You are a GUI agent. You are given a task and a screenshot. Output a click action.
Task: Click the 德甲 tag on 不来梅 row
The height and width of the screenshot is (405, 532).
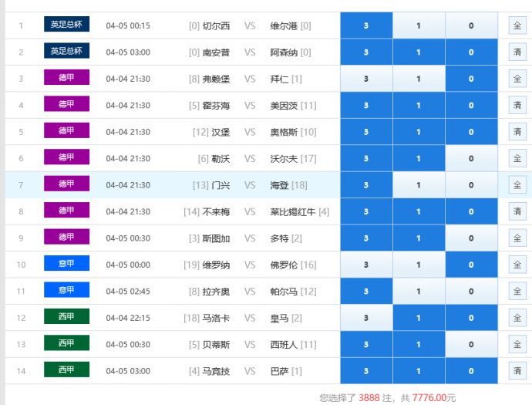pos(66,211)
